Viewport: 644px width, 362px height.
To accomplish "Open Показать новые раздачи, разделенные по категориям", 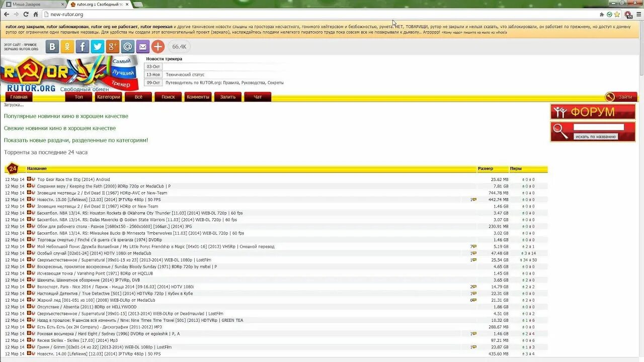I will [76, 140].
